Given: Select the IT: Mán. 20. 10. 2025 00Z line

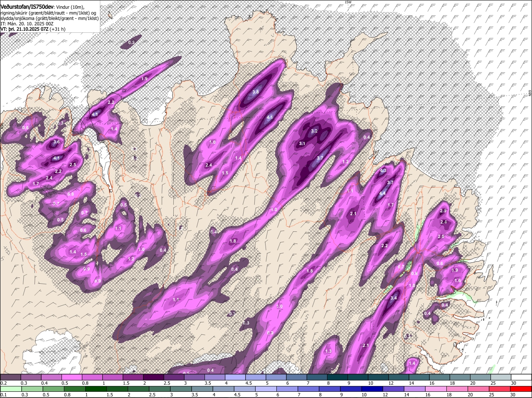Looking at the screenshot, I should point(27,24).
